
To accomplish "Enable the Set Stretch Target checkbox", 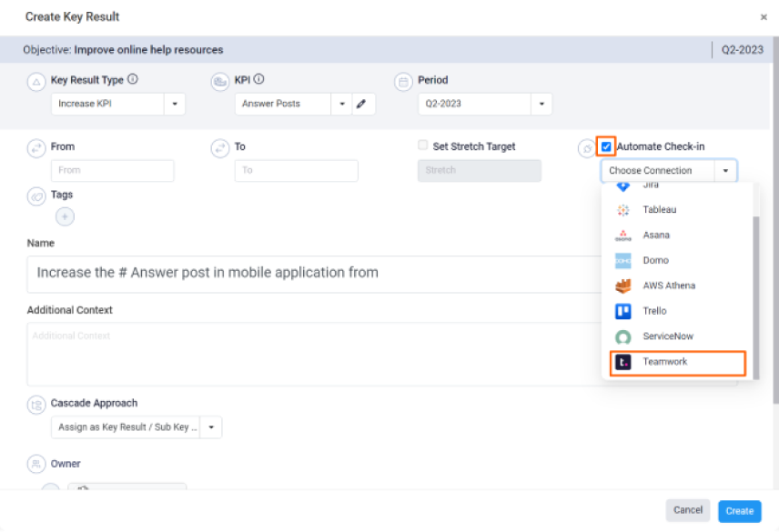I will pos(423,145).
